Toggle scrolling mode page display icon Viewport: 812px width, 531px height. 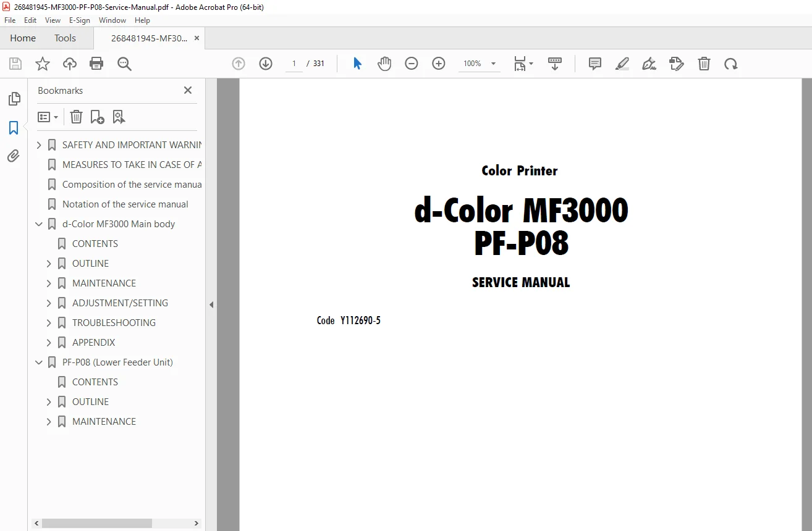tap(555, 64)
